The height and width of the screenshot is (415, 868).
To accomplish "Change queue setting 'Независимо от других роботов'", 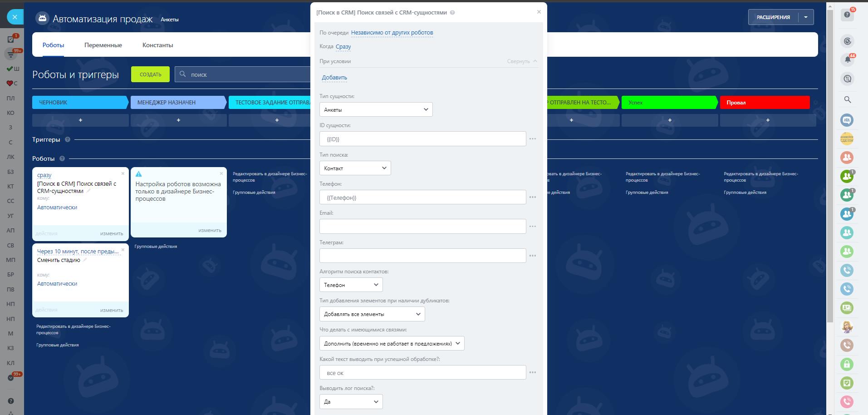I will tap(392, 33).
